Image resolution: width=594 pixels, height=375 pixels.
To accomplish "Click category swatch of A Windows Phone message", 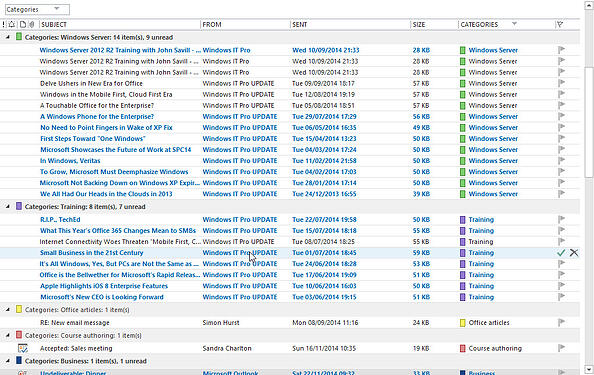I will pyautogui.click(x=463, y=117).
